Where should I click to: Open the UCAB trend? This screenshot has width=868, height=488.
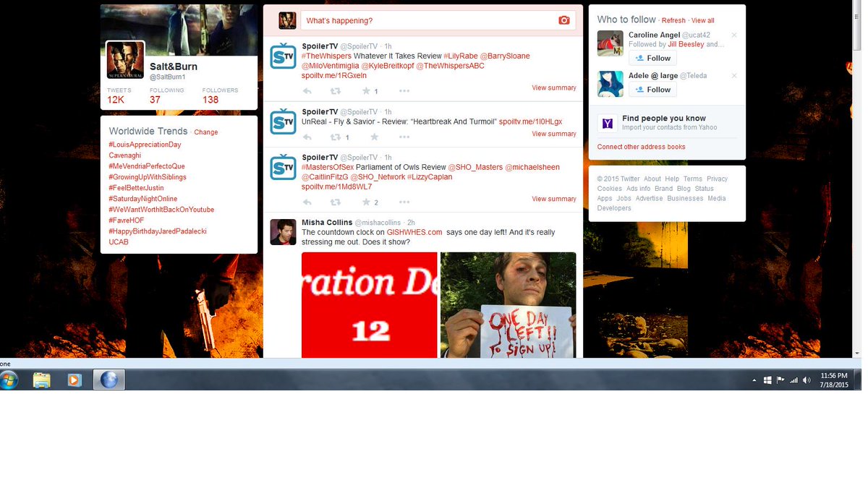(x=119, y=242)
